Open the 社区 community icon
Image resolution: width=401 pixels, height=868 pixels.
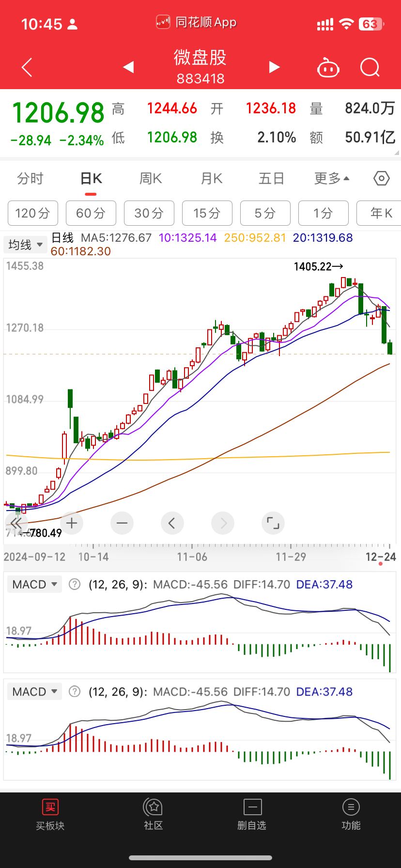point(154,814)
